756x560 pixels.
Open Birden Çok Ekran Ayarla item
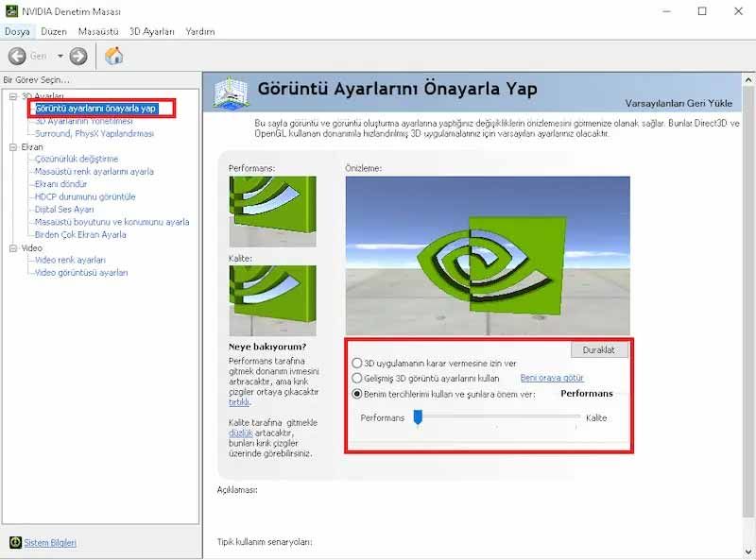(x=80, y=235)
